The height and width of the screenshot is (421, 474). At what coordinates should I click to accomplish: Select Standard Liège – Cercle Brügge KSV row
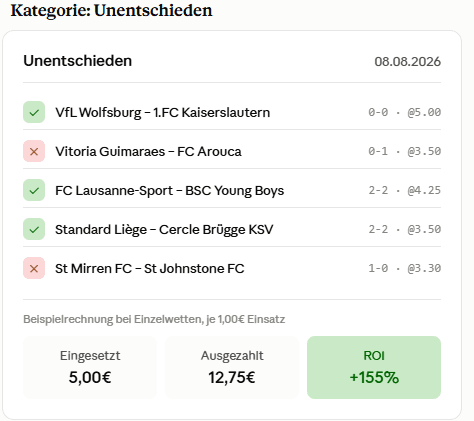coord(232,229)
